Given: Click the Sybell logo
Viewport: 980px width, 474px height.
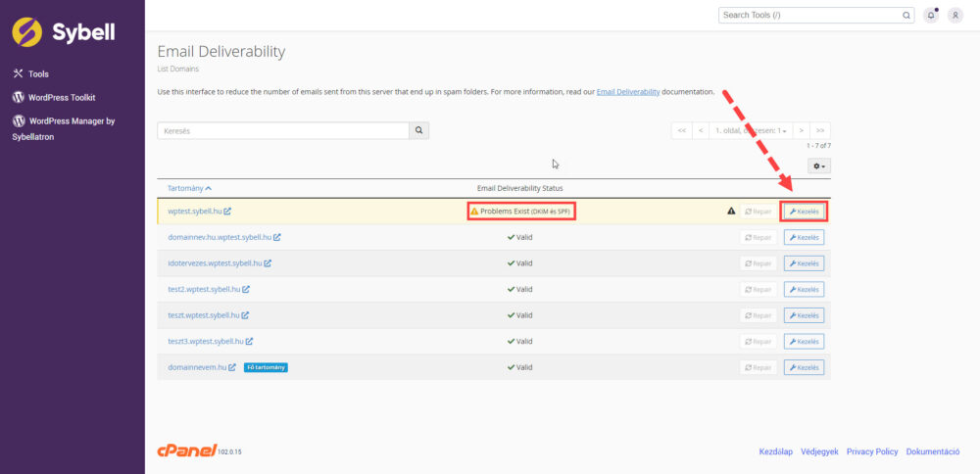Looking at the screenshot, I should coord(63,32).
